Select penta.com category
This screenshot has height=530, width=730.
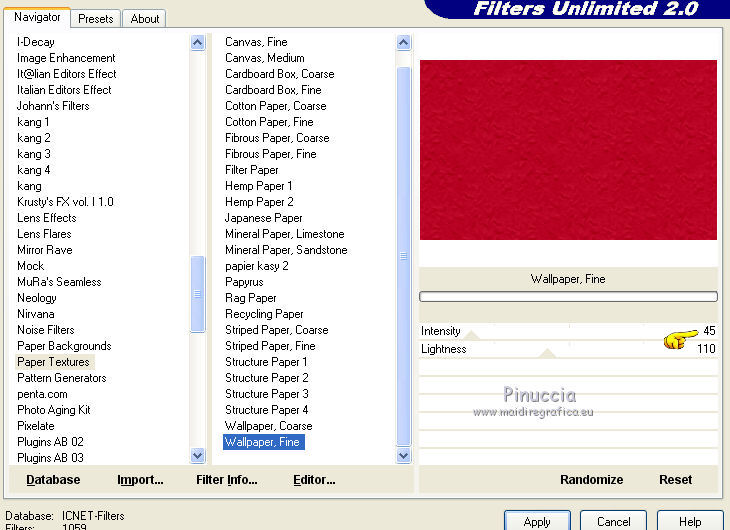(42, 394)
